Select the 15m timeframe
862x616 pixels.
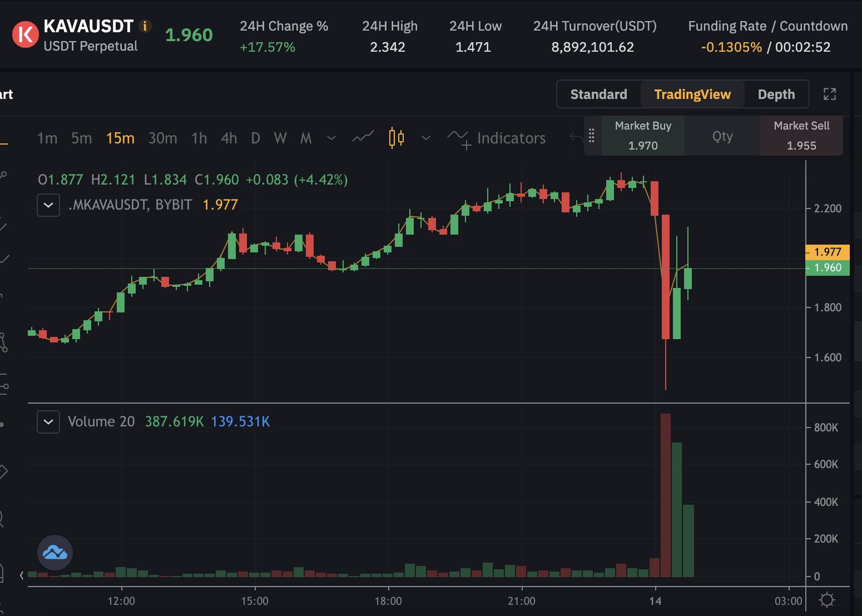pos(120,138)
